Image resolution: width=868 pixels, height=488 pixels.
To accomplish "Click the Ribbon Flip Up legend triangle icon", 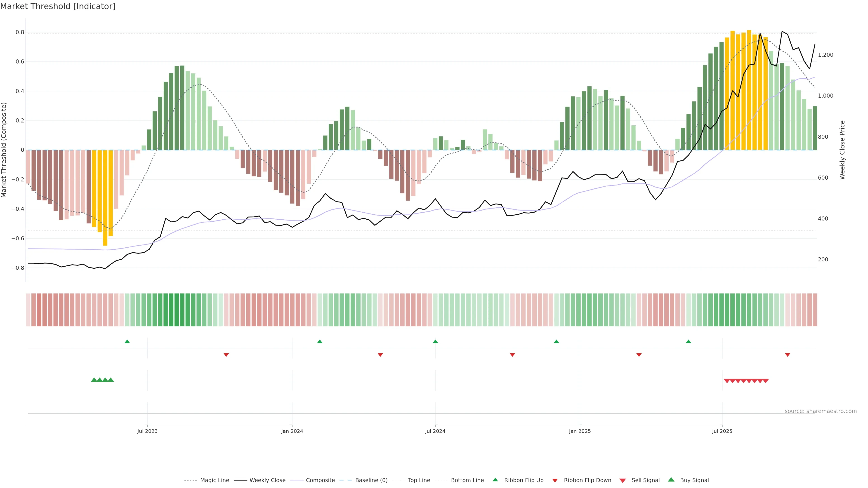I will 495,480.
